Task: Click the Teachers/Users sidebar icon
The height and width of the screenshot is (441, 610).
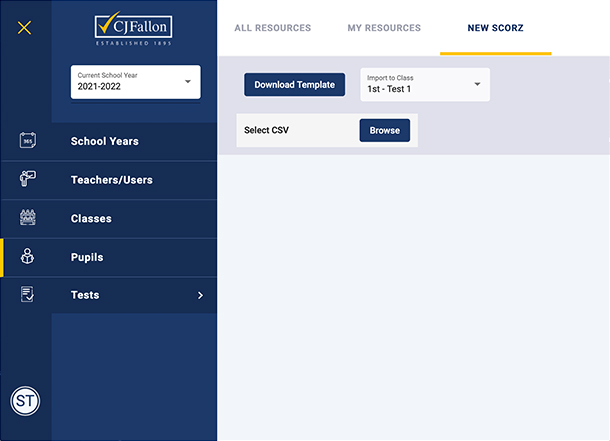Action: 27,180
